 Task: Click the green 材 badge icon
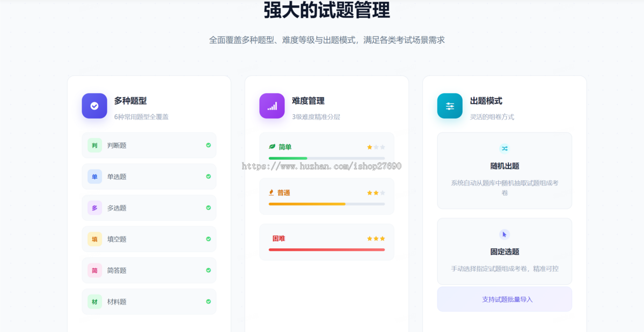point(94,301)
